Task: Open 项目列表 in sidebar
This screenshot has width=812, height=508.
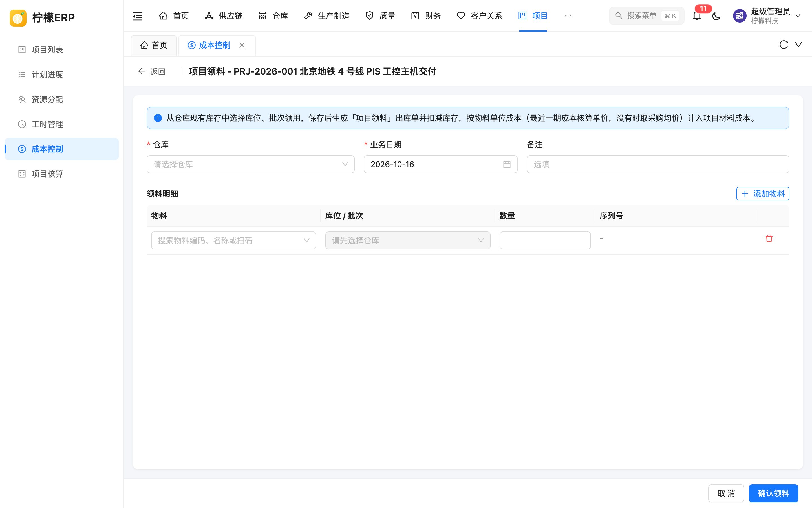Action: 62,50
